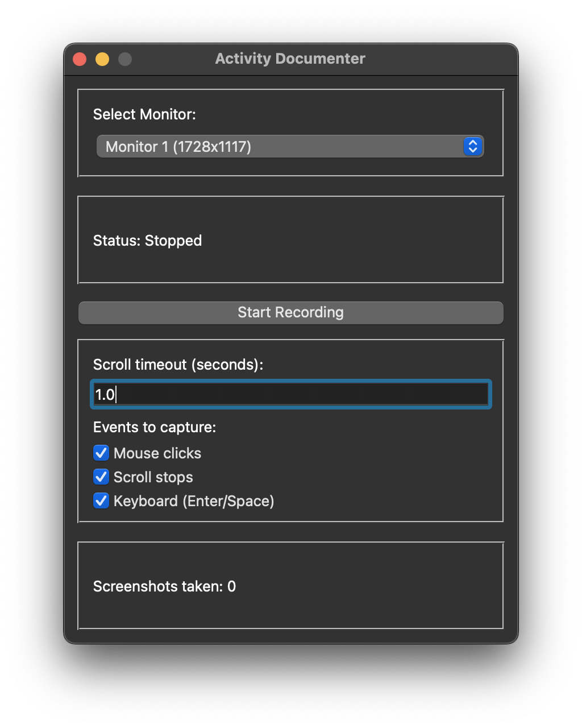
Task: Uncheck the Mouse clicks checkbox
Action: click(x=101, y=453)
